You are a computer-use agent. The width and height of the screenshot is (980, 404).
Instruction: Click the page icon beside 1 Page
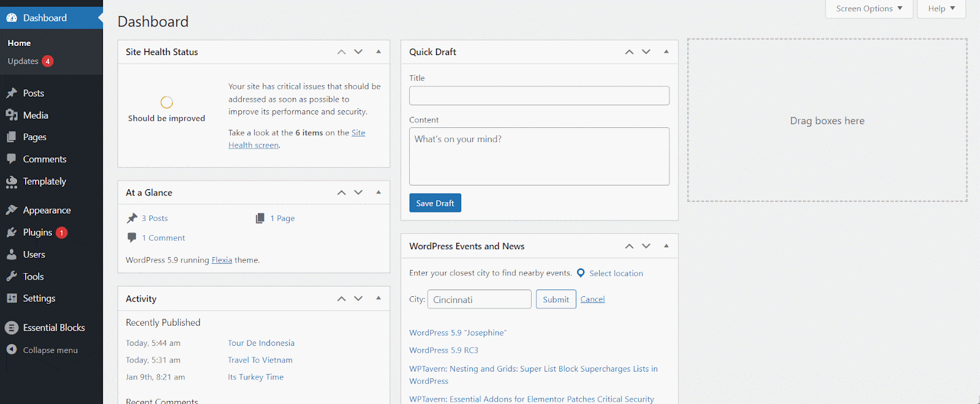[x=260, y=218]
